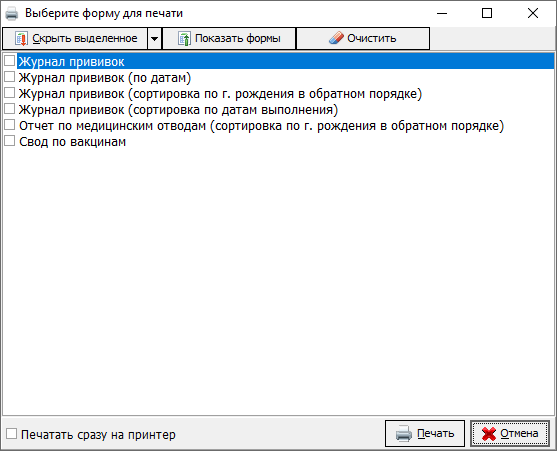
Task: Check Отчет по медицинским отводам checkbox
Action: [9, 125]
